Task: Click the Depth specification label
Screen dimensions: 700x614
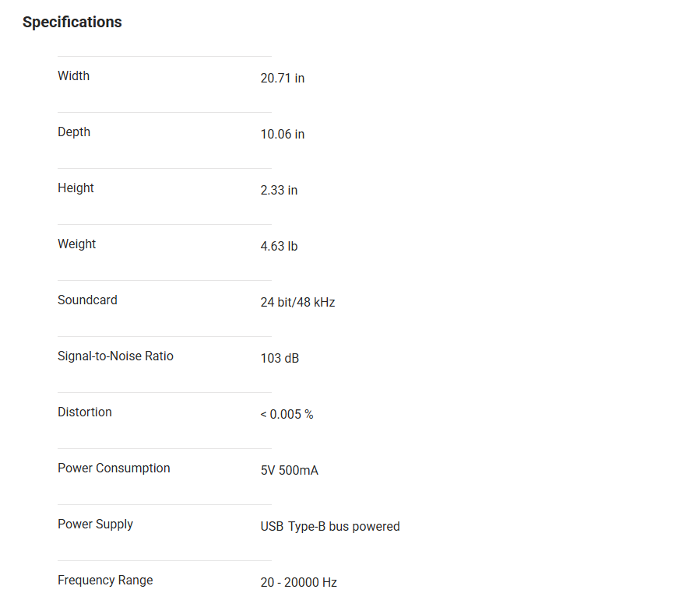Action: (74, 132)
